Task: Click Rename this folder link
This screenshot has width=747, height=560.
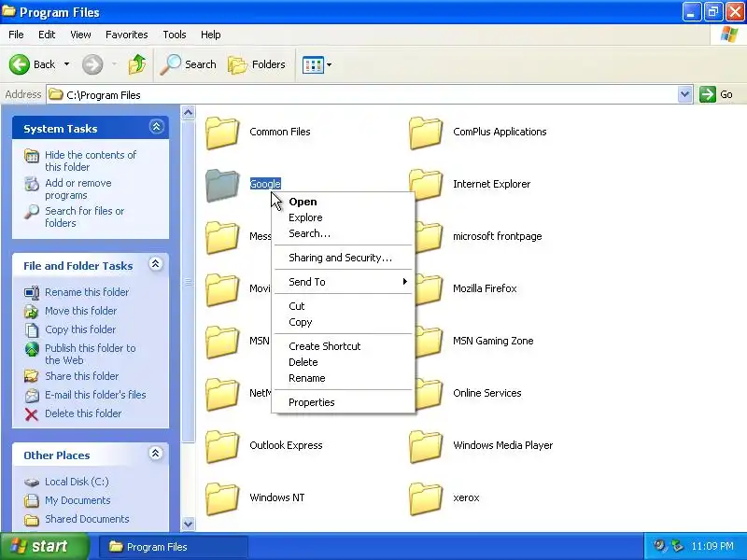Action: click(x=87, y=292)
